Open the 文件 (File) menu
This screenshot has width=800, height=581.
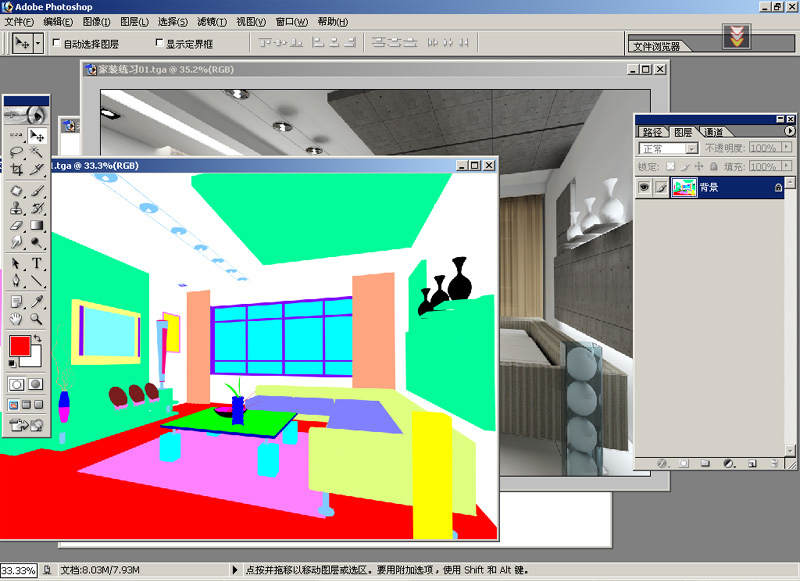(19, 21)
